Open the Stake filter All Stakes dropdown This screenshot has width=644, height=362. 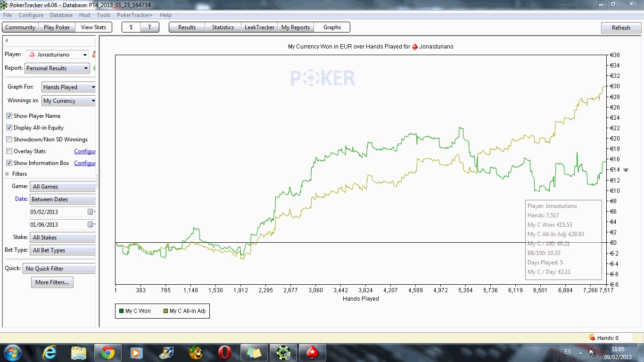63,238
